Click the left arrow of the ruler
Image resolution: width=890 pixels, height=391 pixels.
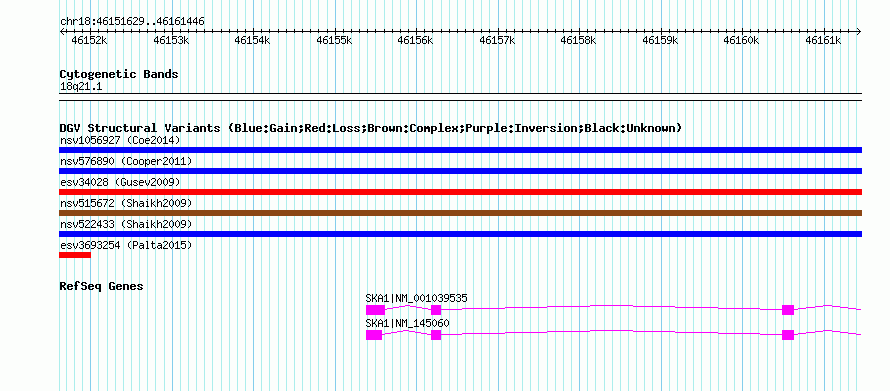pos(62,31)
